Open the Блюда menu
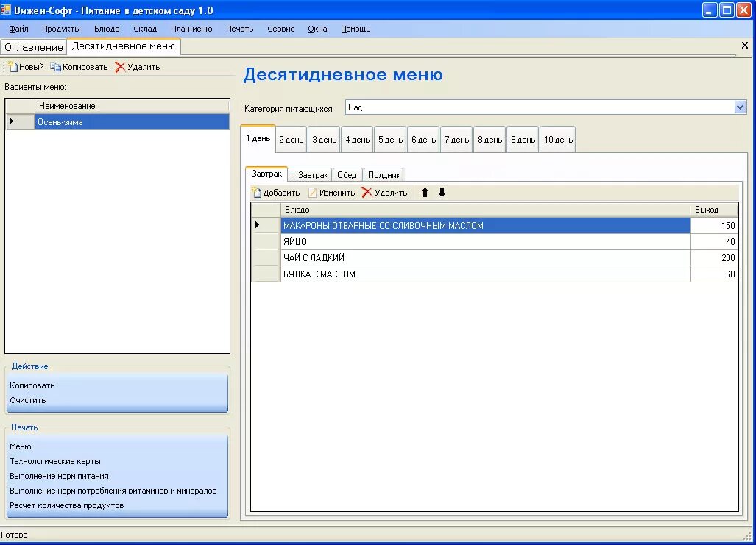The height and width of the screenshot is (545, 756). tap(107, 29)
